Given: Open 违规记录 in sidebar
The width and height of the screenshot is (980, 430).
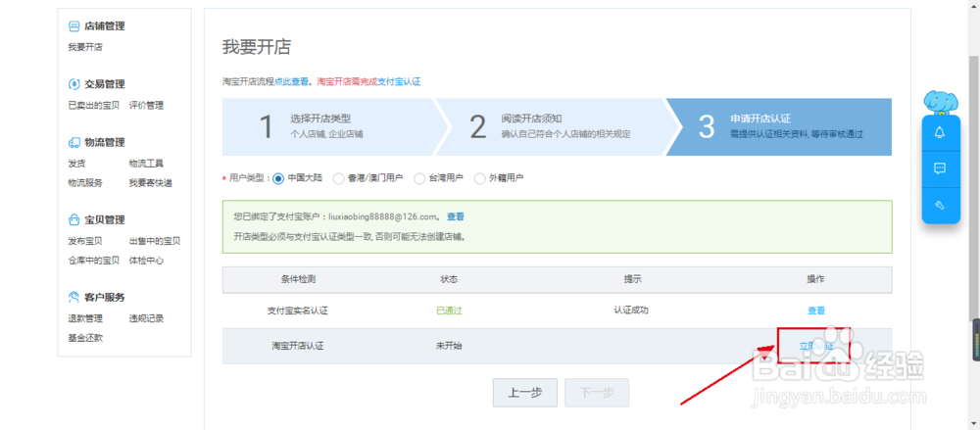Looking at the screenshot, I should click(146, 318).
